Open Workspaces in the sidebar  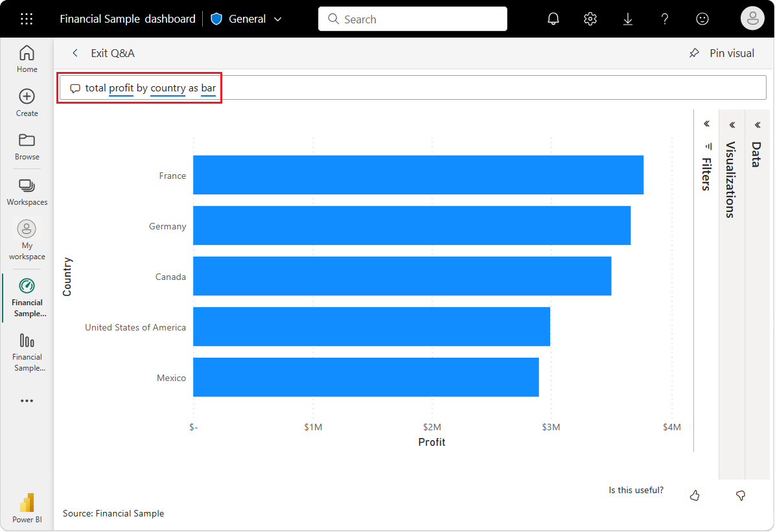(27, 192)
